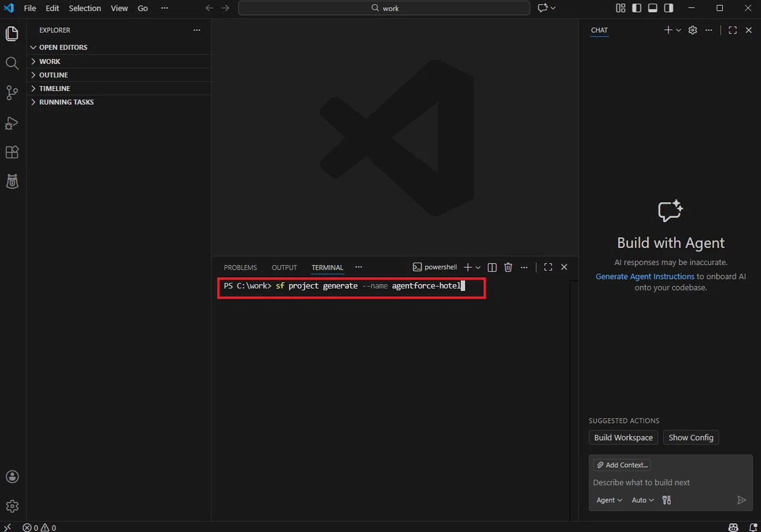
Task: Open Configure Tools icon in chat input
Action: (x=667, y=500)
